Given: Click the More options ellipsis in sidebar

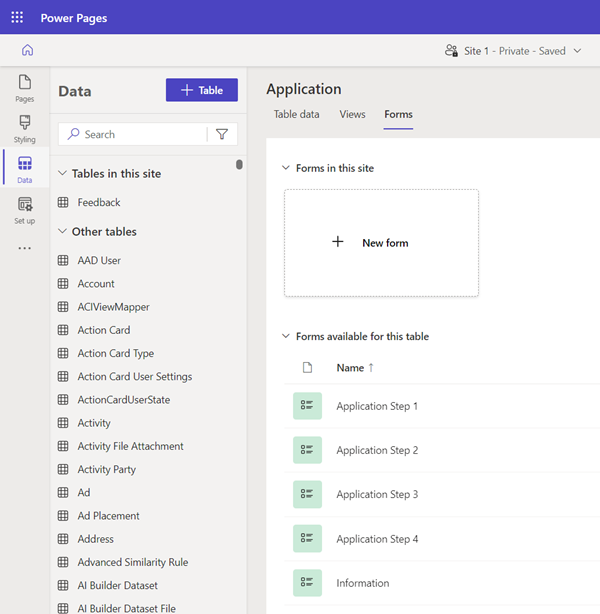Looking at the screenshot, I should (25, 249).
